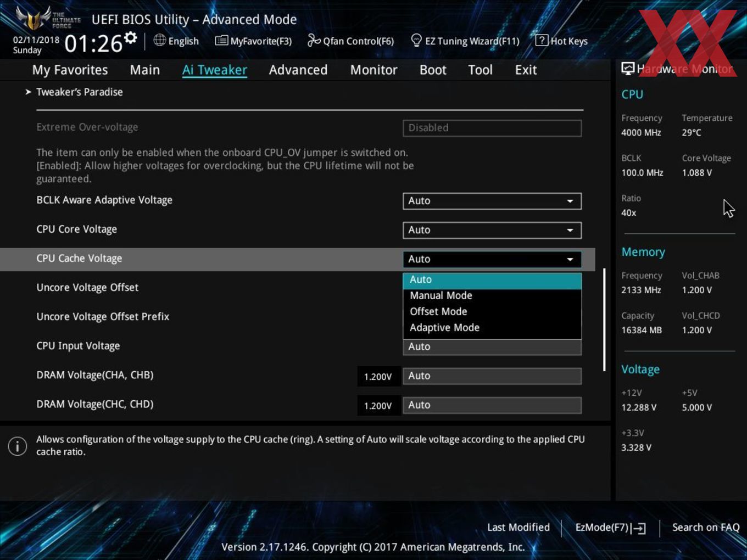Screen dimensions: 747x560
Task: Open the CPU Core Voltage dropdown
Action: tap(492, 230)
